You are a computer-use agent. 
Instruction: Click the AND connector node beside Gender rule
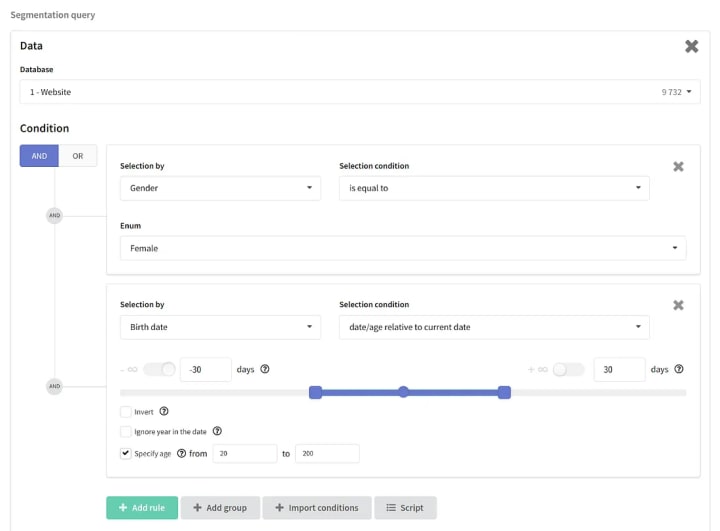click(x=55, y=215)
